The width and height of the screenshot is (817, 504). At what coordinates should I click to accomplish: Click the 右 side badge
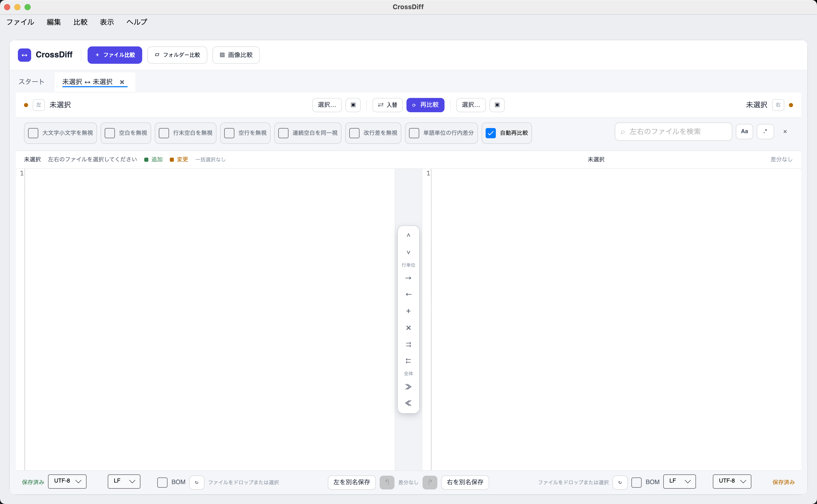(x=778, y=105)
